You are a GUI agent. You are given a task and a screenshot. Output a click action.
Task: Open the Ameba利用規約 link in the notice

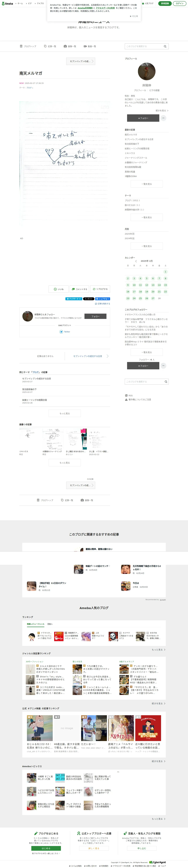click(85, 8)
